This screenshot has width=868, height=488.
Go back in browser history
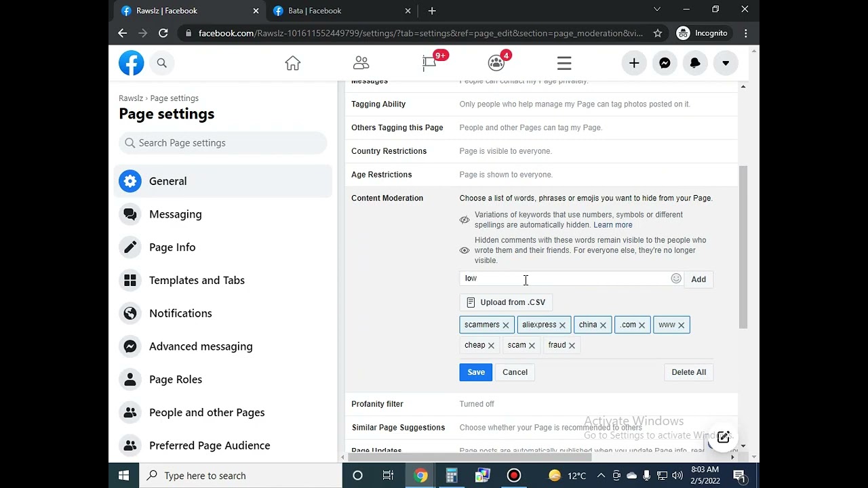(122, 33)
